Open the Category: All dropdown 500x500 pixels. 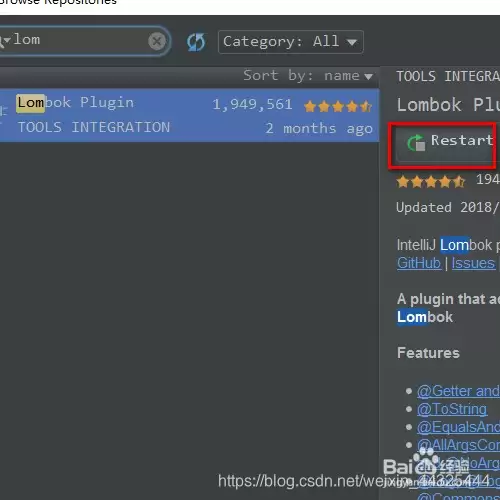click(291, 42)
